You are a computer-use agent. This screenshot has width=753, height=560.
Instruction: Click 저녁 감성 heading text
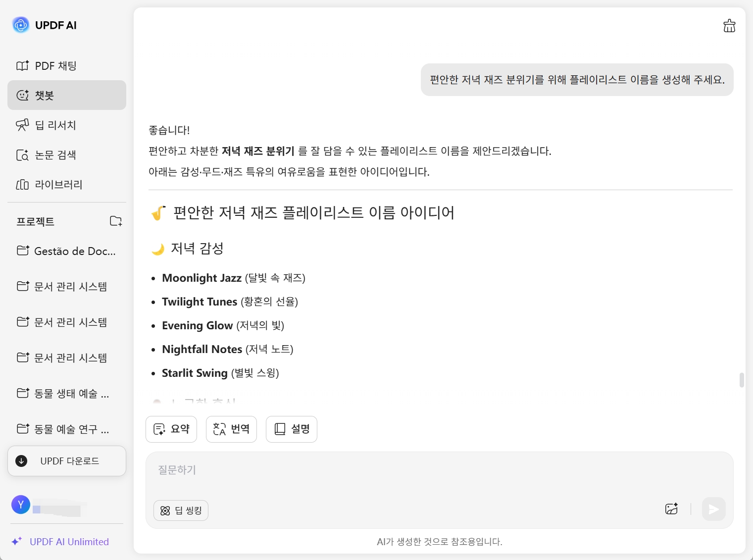pyautogui.click(x=197, y=248)
